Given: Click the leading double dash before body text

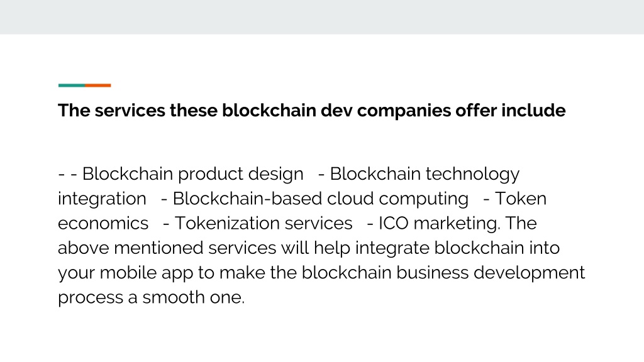Looking at the screenshot, I should [68, 174].
